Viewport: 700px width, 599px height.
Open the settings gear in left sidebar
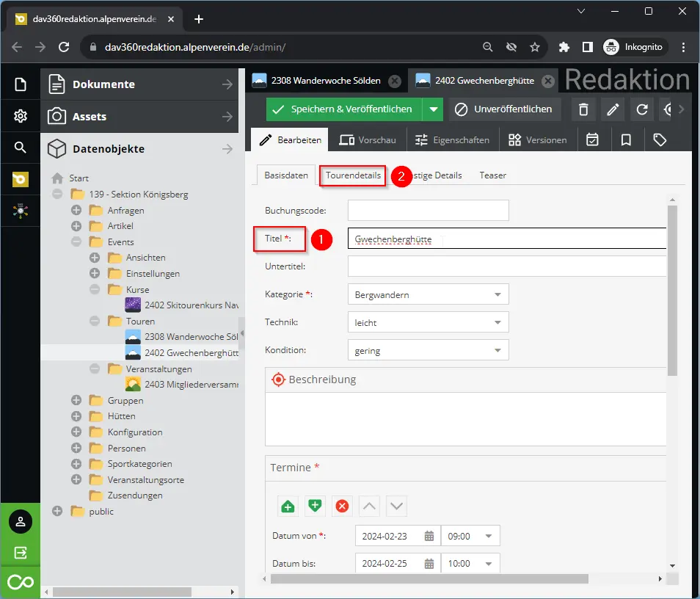21,116
